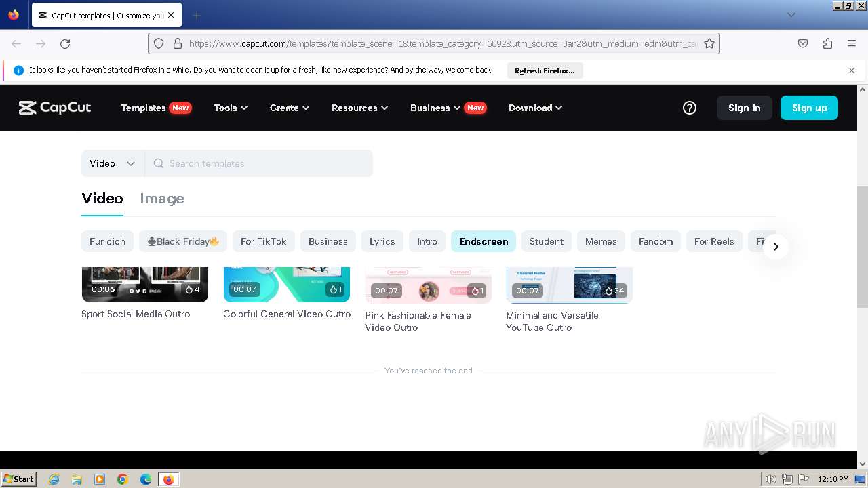Image resolution: width=868 pixels, height=488 pixels.
Task: Close the CapCut templates tab
Action: [170, 15]
